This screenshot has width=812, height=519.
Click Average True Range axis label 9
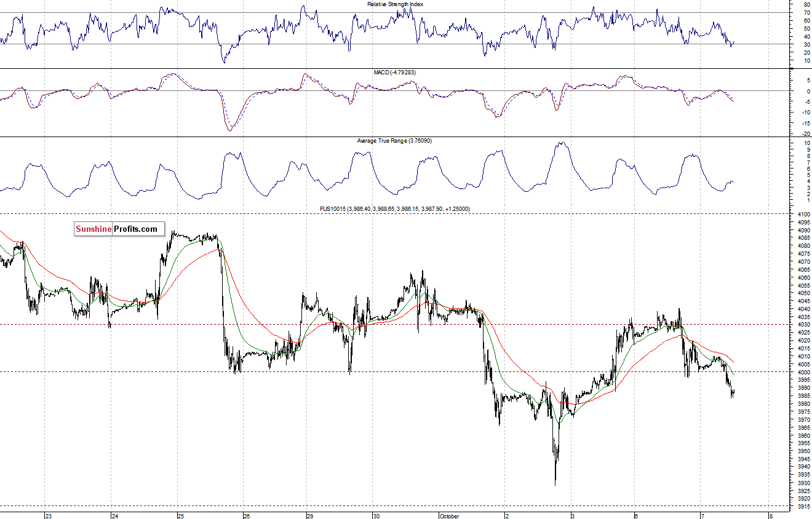808,149
